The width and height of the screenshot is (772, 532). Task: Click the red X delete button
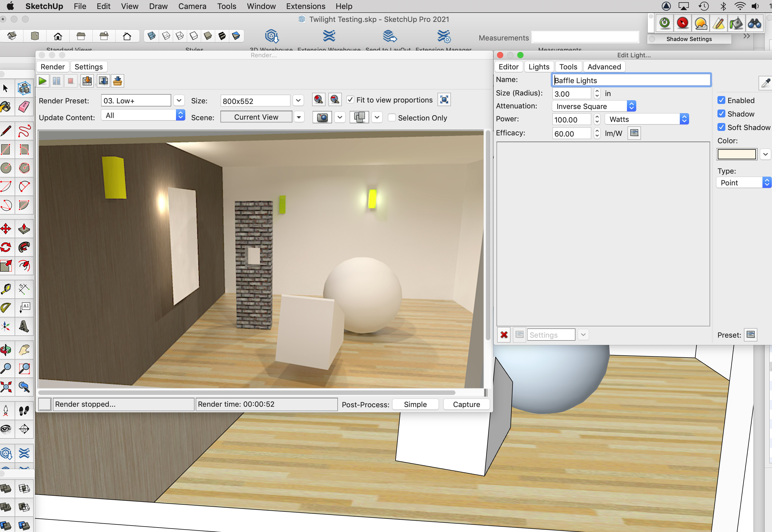coord(504,335)
